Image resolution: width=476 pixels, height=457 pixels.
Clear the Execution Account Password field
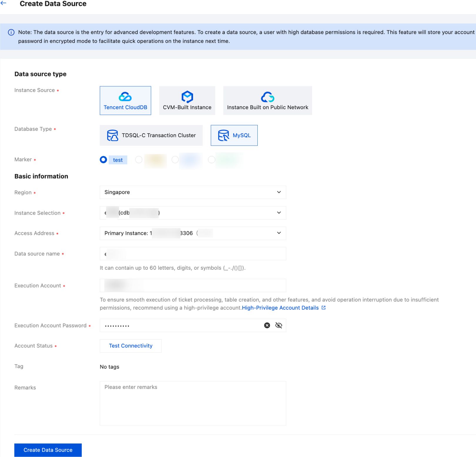click(267, 325)
